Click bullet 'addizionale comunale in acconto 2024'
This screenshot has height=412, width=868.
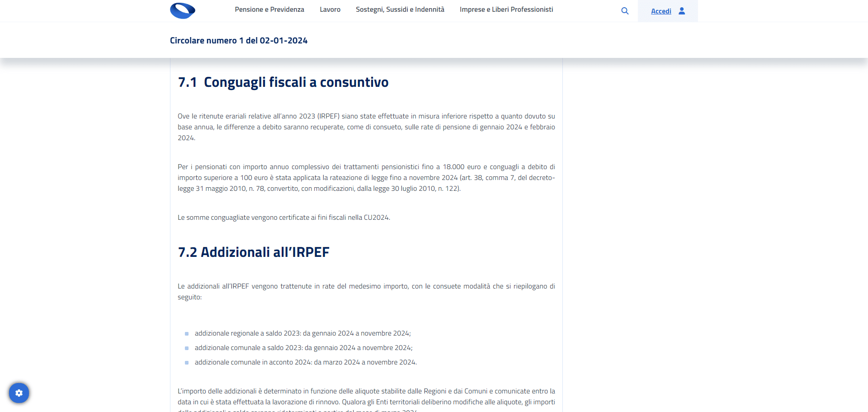(306, 362)
